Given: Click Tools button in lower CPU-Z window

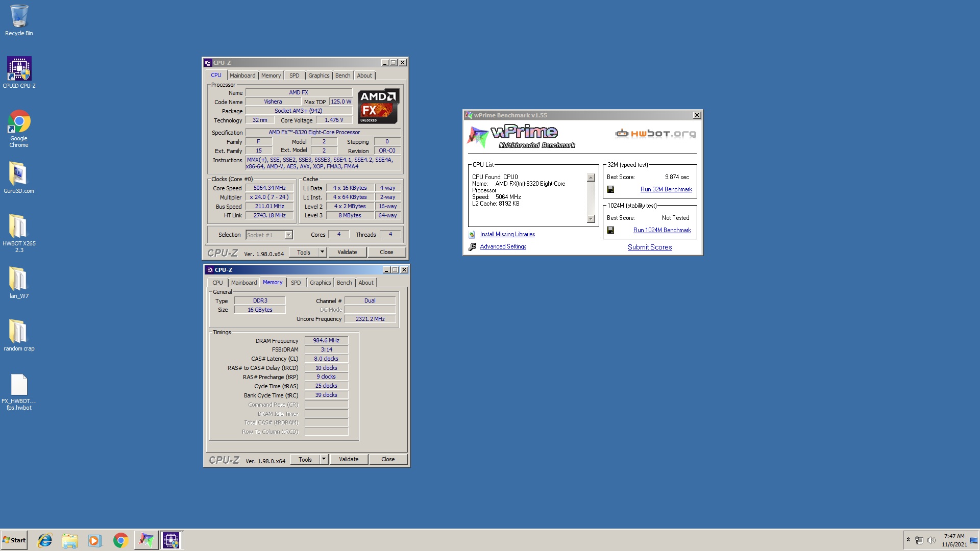Looking at the screenshot, I should 305,459.
